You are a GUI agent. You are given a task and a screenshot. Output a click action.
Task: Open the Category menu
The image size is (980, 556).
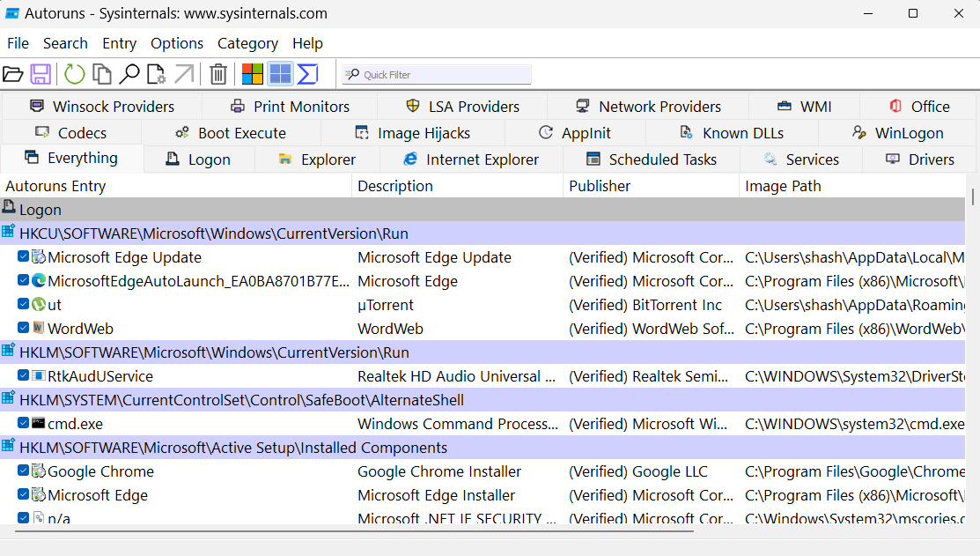[247, 43]
